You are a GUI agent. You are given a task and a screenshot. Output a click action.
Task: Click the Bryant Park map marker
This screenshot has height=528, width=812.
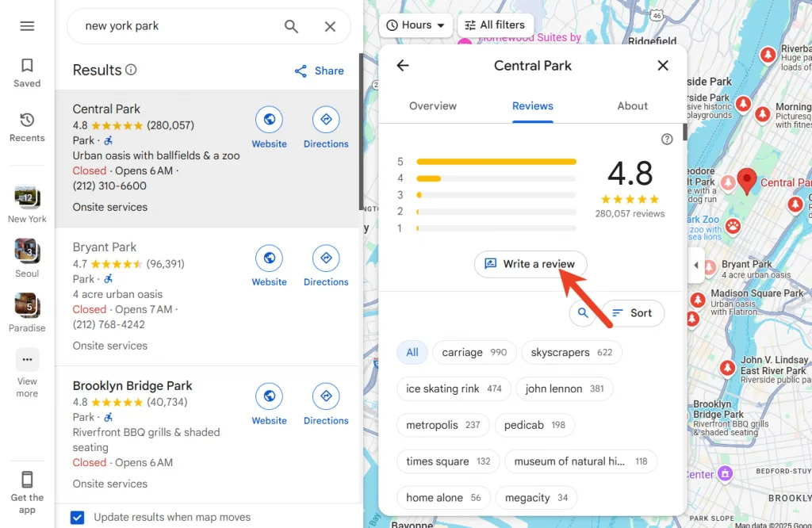coord(710,268)
